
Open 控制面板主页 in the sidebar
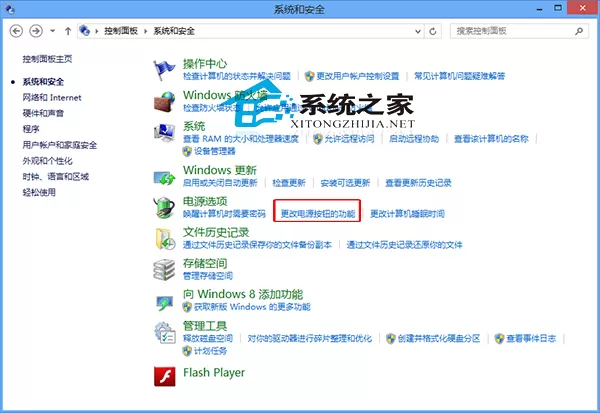click(47, 59)
